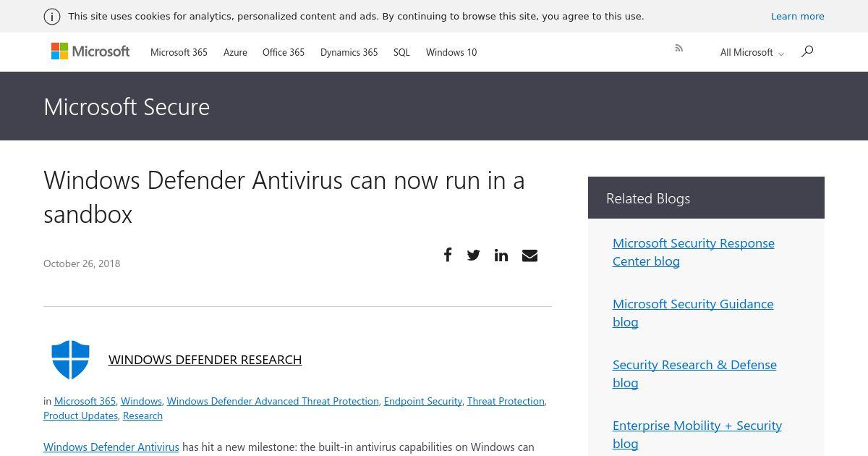
Task: Open the Microsoft 365 category link below the author
Action: (x=85, y=401)
